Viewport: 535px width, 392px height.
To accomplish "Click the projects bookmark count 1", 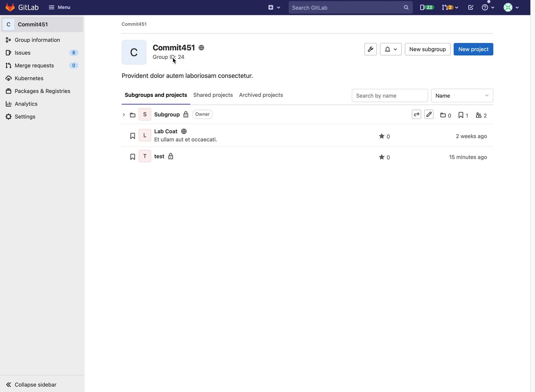I will pos(463,116).
